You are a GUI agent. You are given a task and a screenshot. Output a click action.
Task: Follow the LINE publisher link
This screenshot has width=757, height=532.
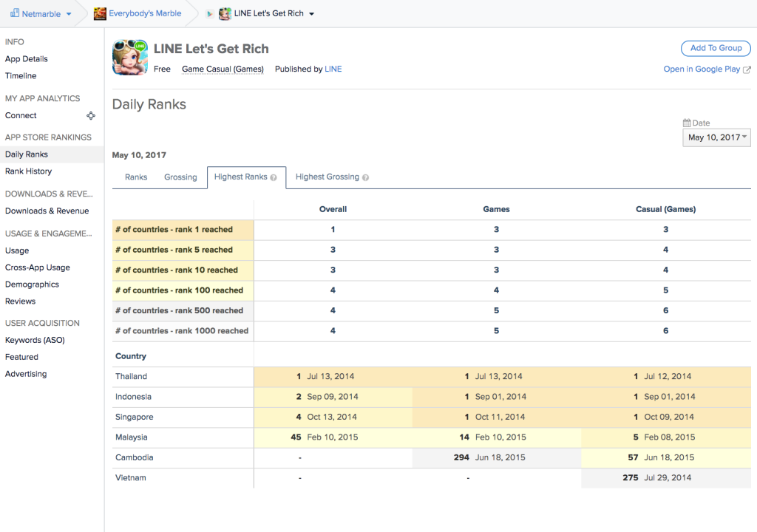(333, 69)
